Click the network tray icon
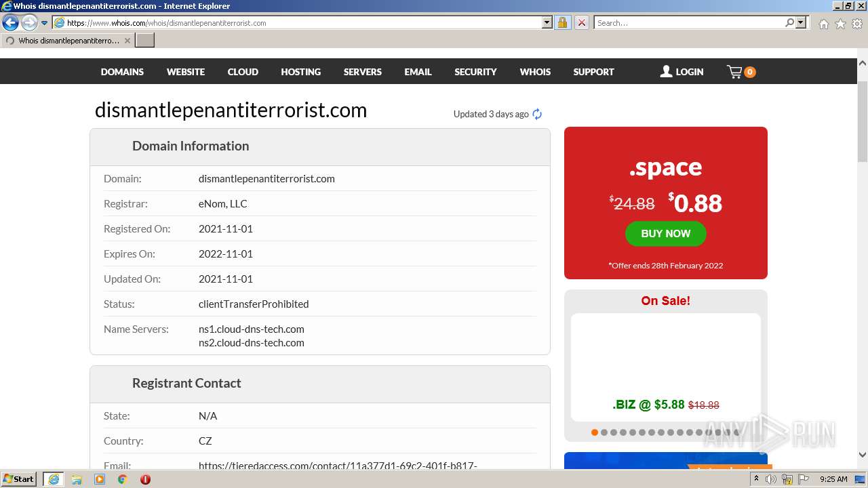 [787, 479]
